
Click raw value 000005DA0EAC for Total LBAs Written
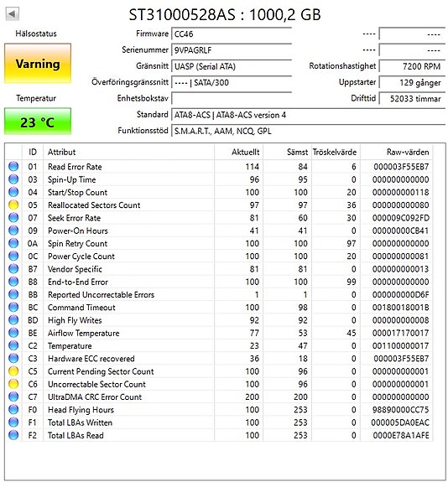tap(400, 422)
